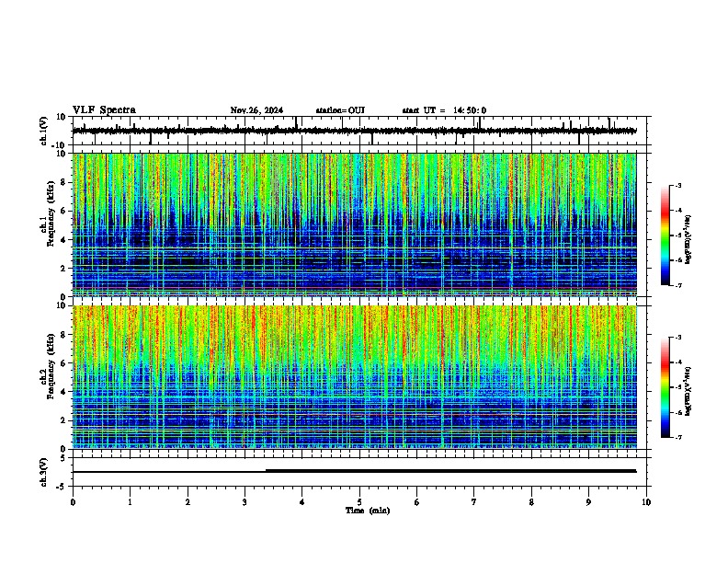
Task: Click the 'ch.1(V)' waveform axis label
Action: coord(44,131)
